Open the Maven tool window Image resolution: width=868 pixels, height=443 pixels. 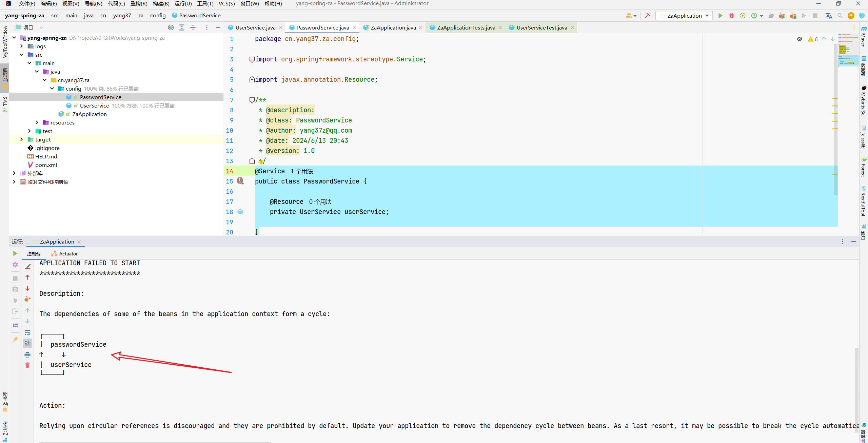click(864, 37)
